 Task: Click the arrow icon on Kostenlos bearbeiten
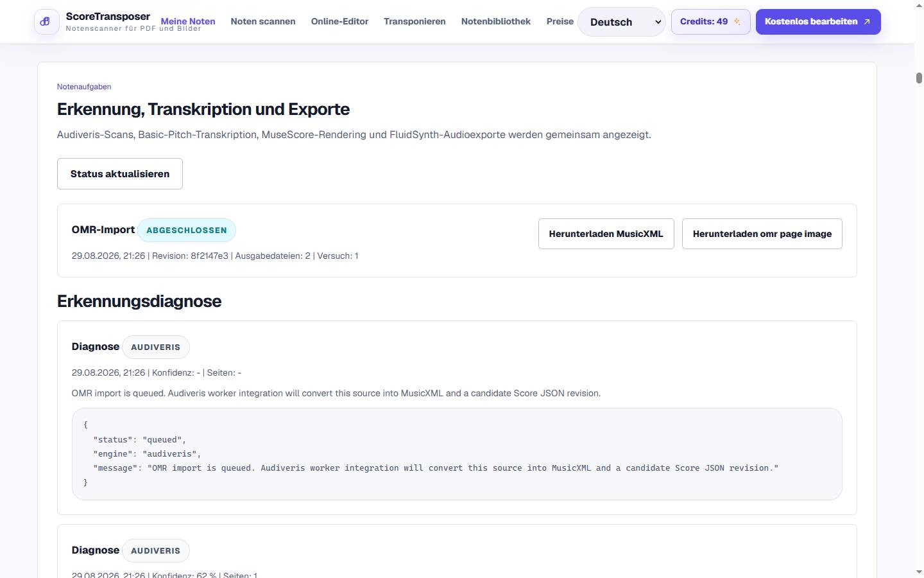(x=867, y=22)
